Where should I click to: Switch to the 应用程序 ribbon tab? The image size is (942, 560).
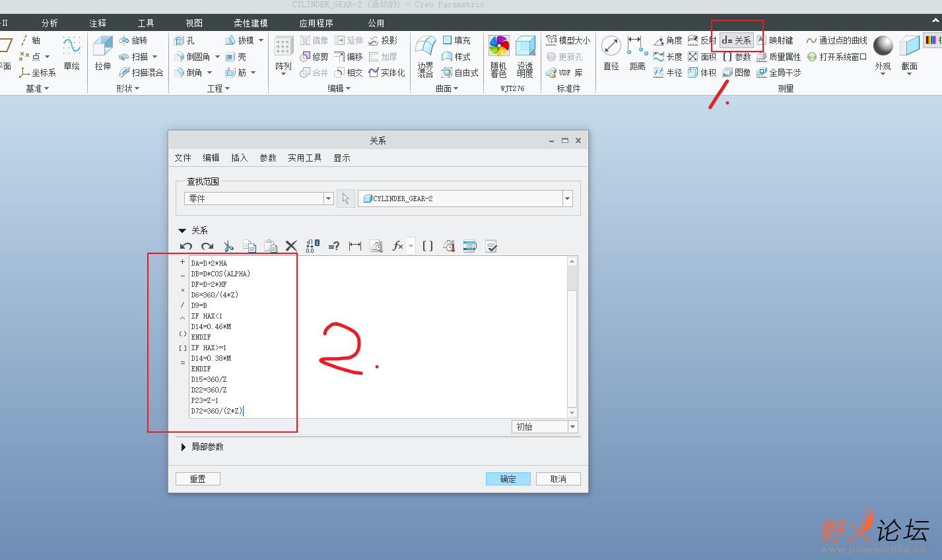[316, 23]
